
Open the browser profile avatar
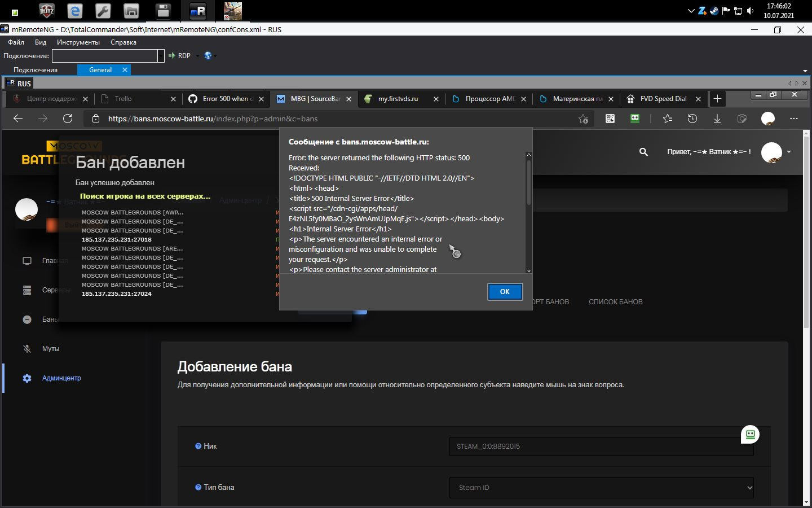768,119
